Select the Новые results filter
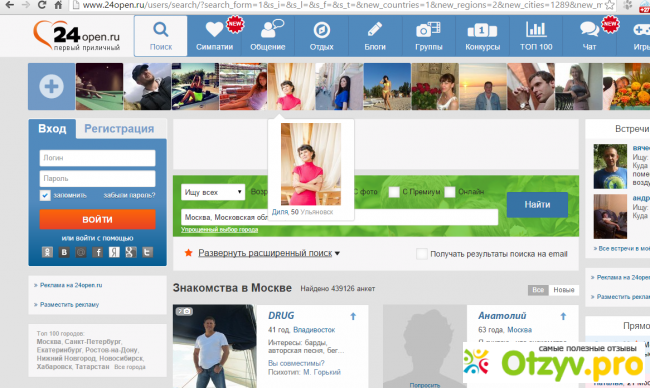 [564, 290]
